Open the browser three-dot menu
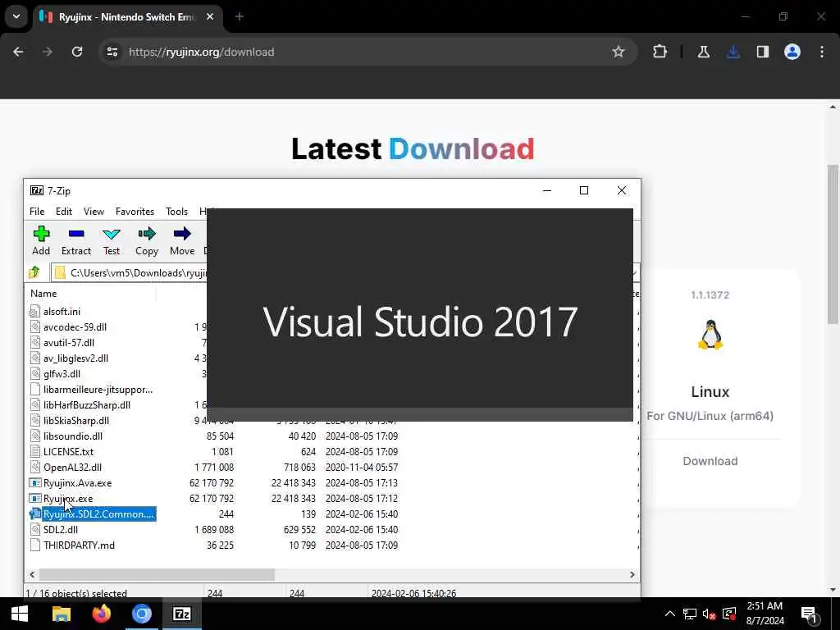The height and width of the screenshot is (630, 840). pos(822,52)
